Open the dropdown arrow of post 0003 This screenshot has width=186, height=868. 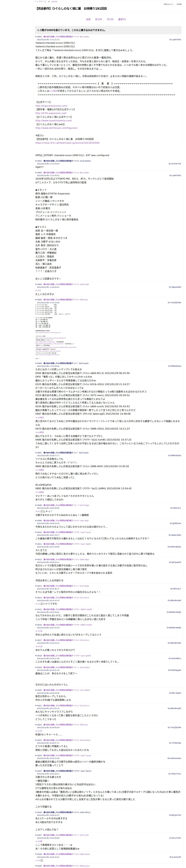[x=36, y=173]
